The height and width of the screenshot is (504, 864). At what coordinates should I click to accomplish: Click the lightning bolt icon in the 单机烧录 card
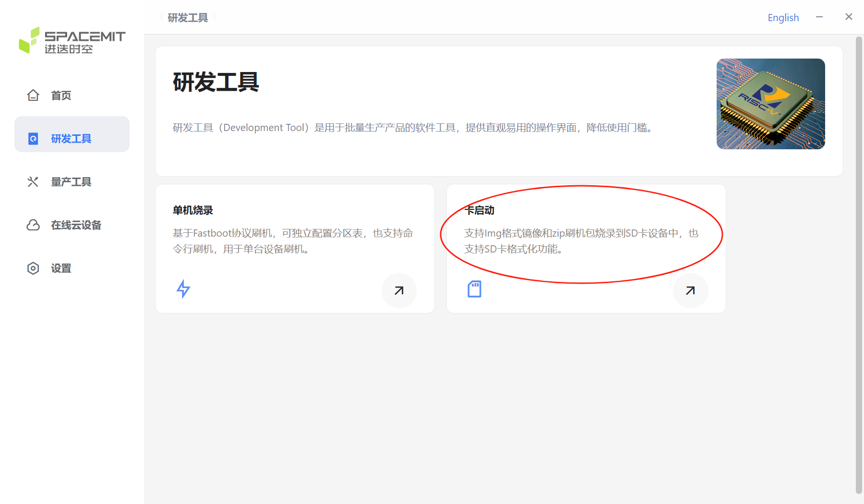(183, 289)
